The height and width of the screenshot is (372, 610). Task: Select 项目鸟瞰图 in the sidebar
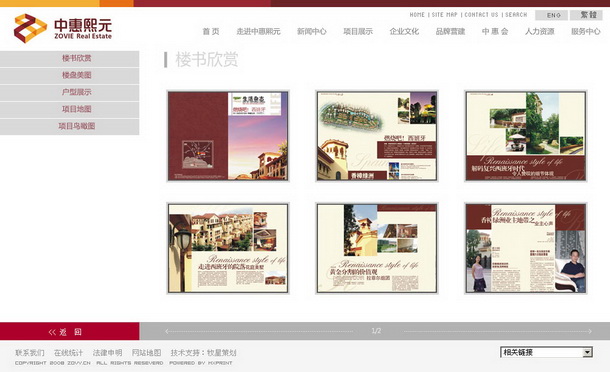coord(69,126)
